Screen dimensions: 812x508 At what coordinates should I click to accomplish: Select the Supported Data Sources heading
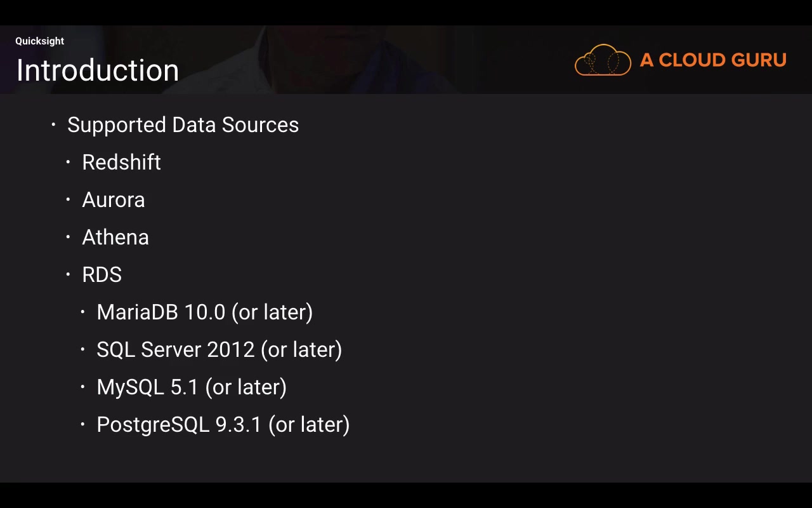(x=183, y=125)
